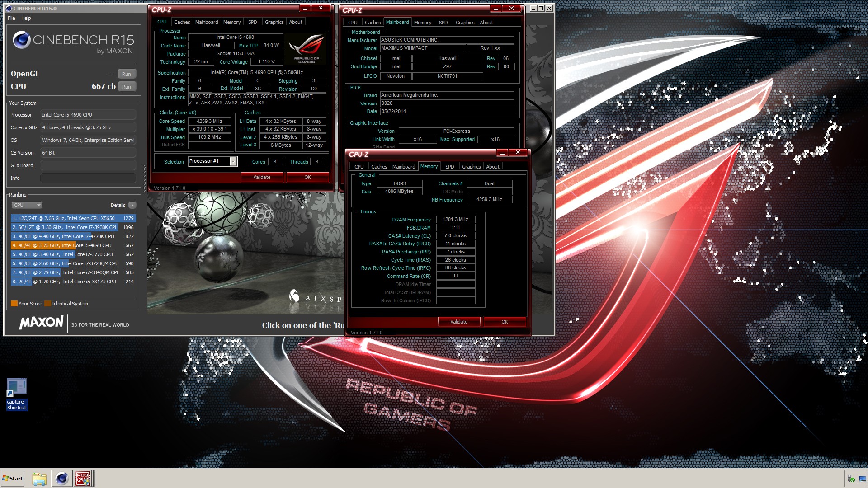The height and width of the screenshot is (488, 868).
Task: Run the OpenGL benchmark
Action: click(x=127, y=74)
